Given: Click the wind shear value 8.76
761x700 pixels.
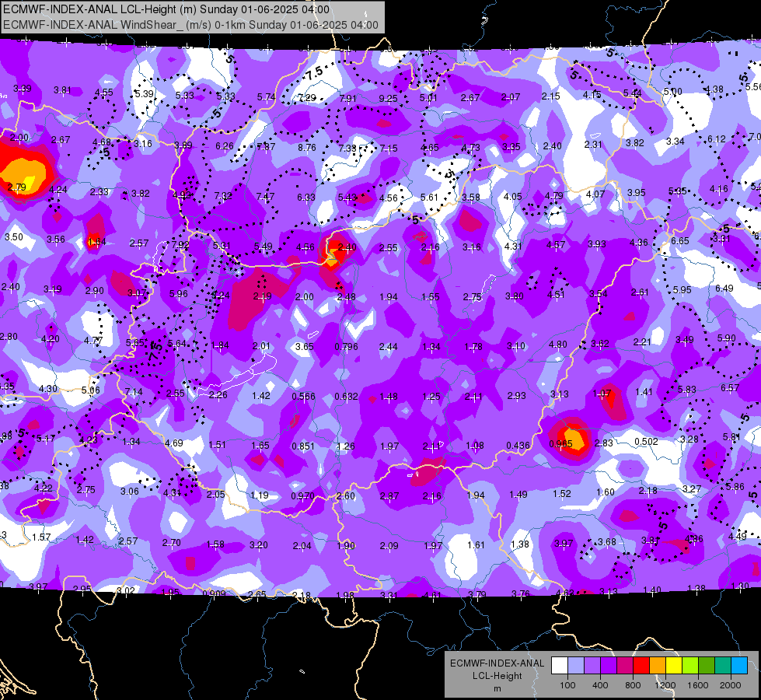Looking at the screenshot, I should click(x=307, y=148).
